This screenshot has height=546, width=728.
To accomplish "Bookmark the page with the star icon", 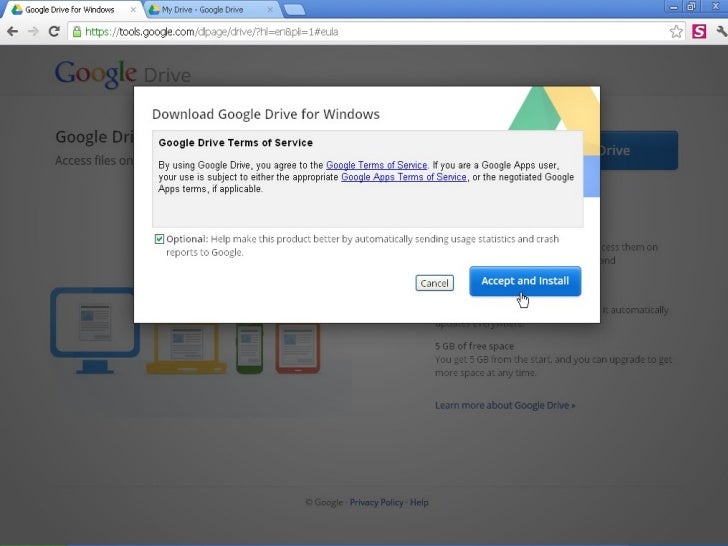I will [x=676, y=32].
